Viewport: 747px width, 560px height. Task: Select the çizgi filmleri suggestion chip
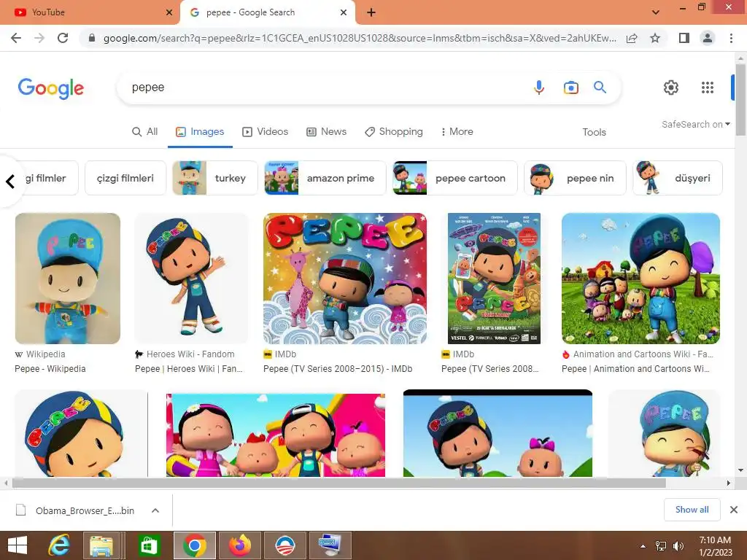point(125,178)
